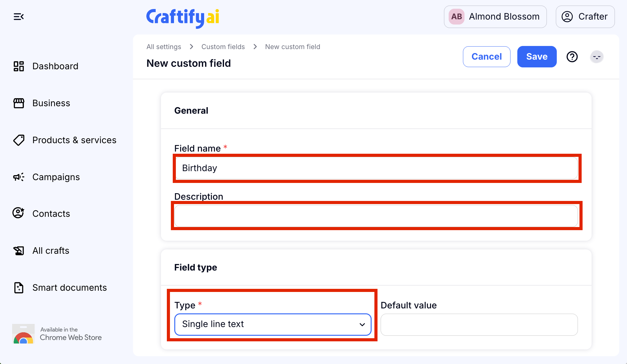This screenshot has height=364, width=627.
Task: Cancel the new custom field
Action: click(486, 57)
